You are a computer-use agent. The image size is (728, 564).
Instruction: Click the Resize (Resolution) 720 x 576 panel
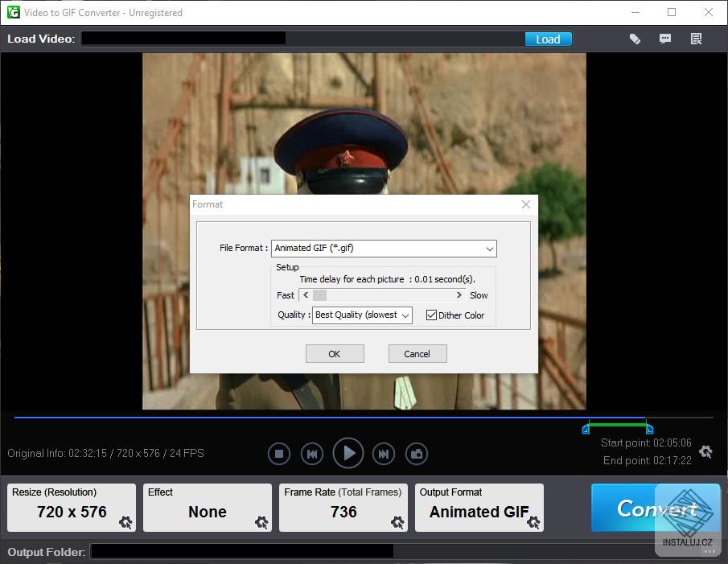[x=72, y=508]
